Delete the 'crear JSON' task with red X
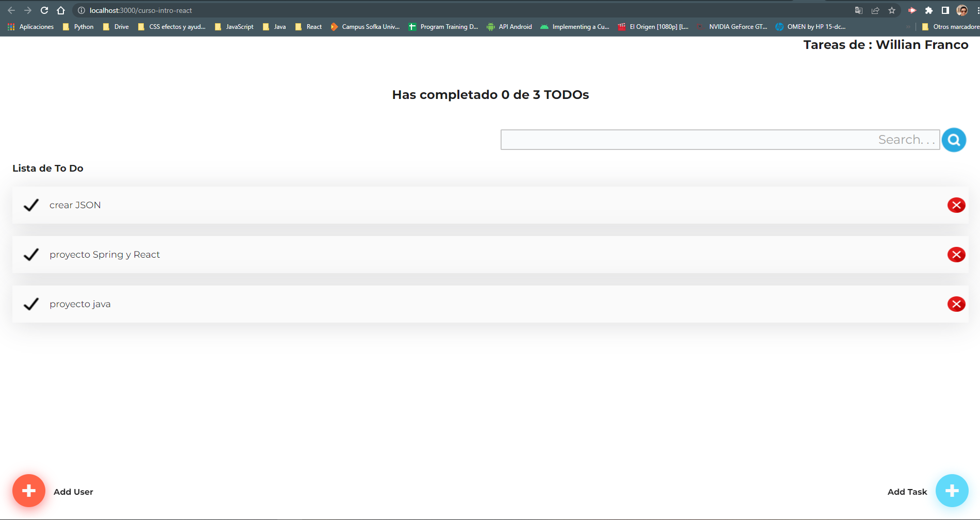Image resolution: width=980 pixels, height=520 pixels. tap(956, 205)
